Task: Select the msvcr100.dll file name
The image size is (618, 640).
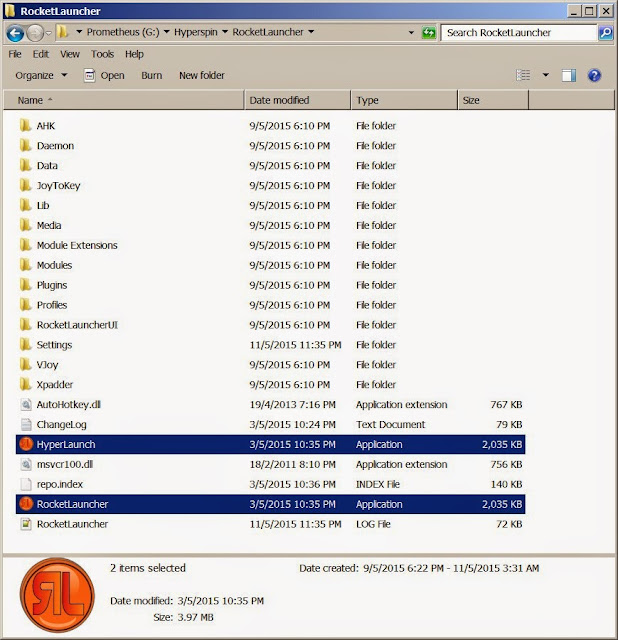Action: tap(65, 464)
